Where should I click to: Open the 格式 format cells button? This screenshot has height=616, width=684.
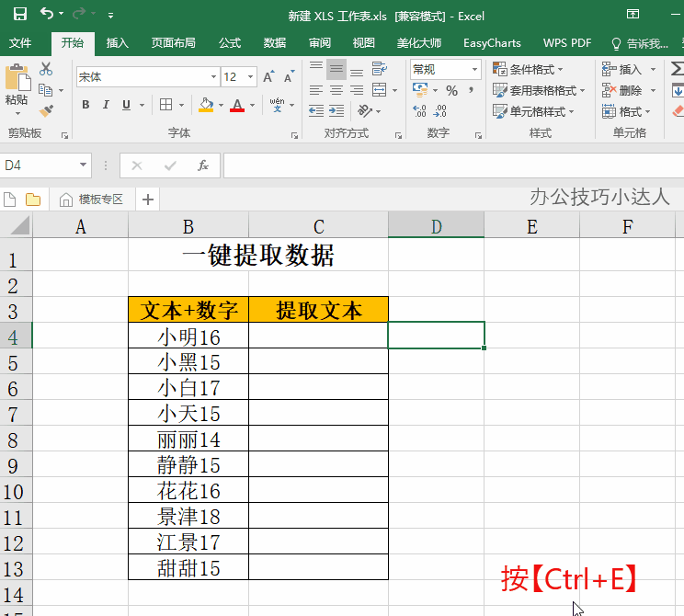(625, 111)
